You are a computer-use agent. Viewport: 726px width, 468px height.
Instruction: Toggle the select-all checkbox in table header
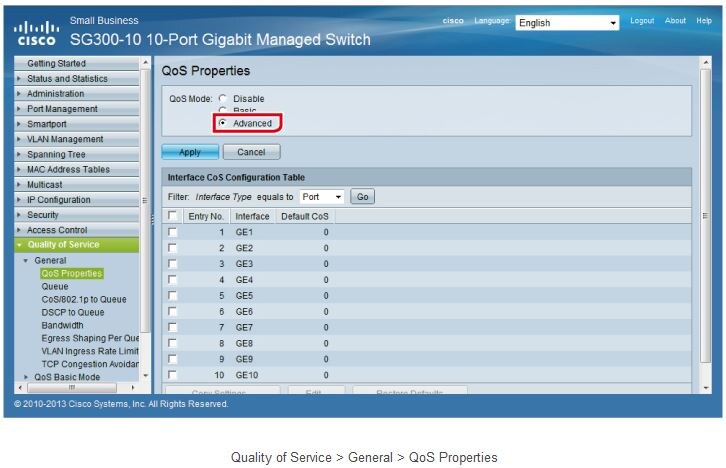pyautogui.click(x=173, y=216)
